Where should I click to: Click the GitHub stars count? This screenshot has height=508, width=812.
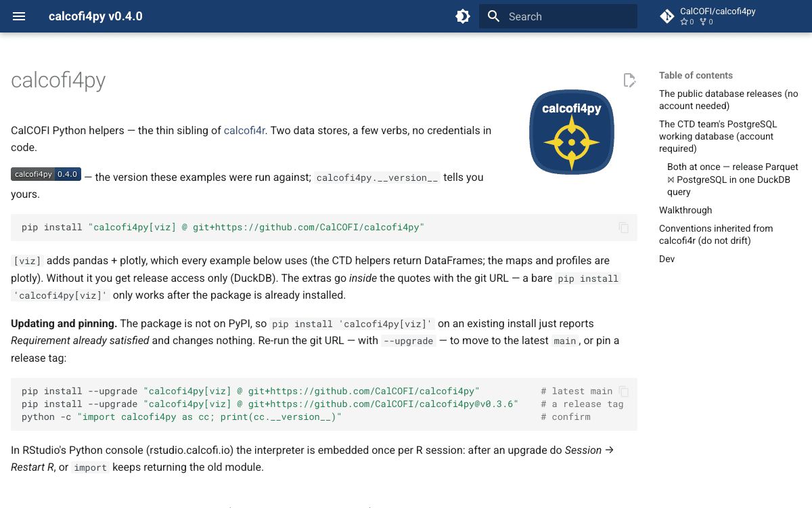(x=687, y=22)
